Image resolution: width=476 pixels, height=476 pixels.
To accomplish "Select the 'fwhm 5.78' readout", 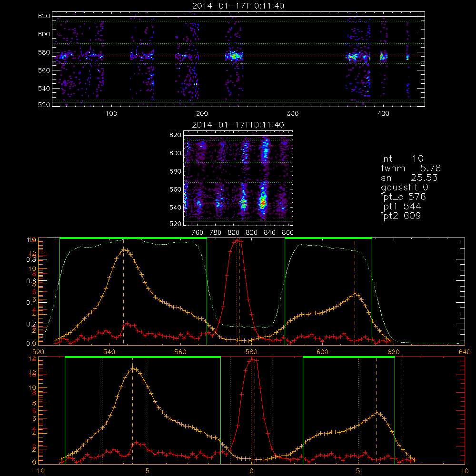I will (411, 168).
